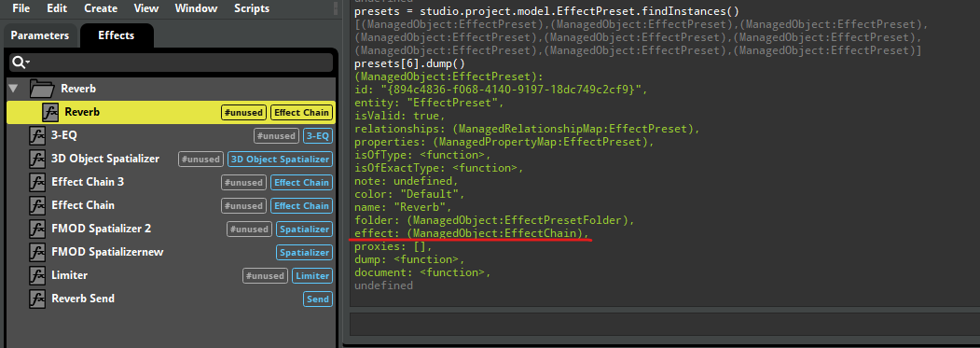Click the #unused tag on Effect Chain 3 row

[x=243, y=182]
